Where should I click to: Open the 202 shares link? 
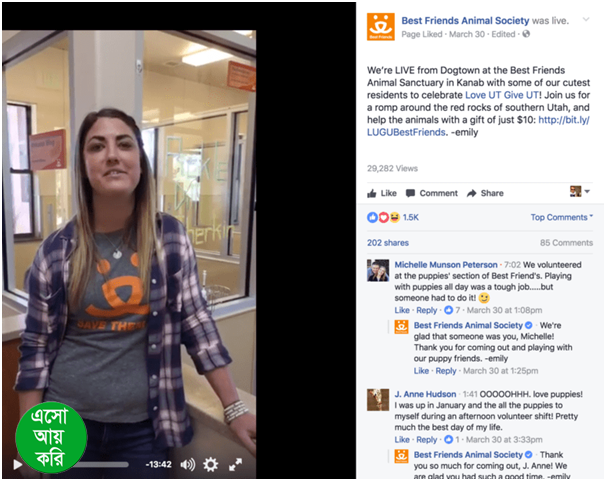388,243
